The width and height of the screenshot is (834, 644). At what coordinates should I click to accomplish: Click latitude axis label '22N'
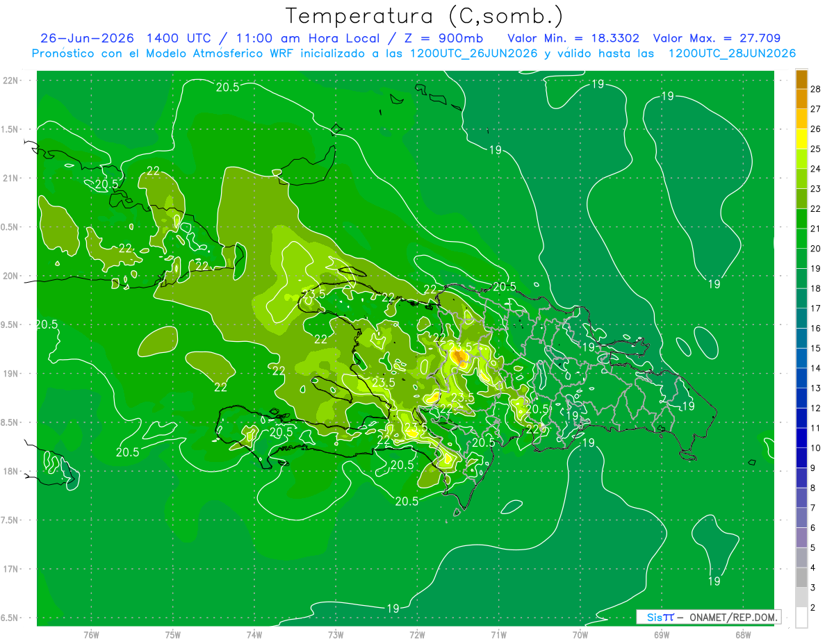pyautogui.click(x=11, y=81)
